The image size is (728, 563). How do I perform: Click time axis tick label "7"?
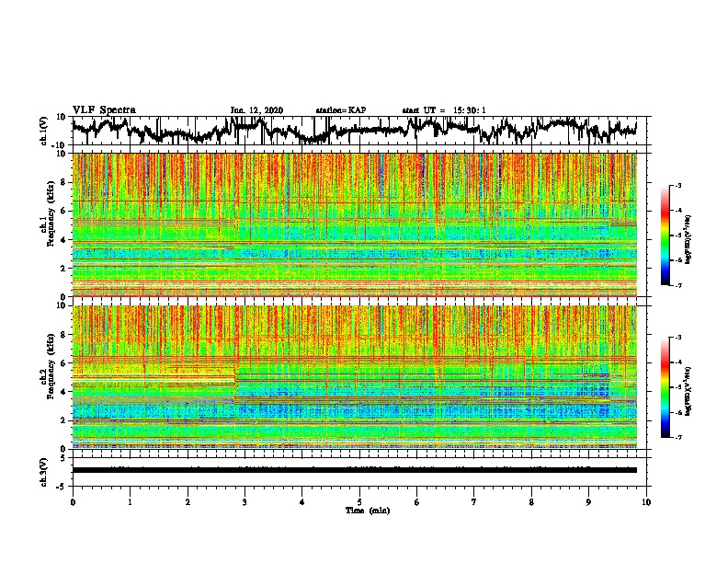click(x=474, y=502)
